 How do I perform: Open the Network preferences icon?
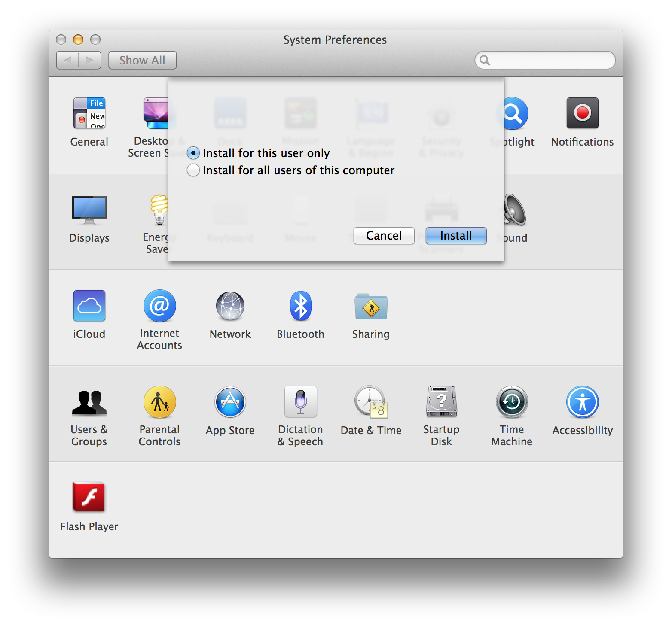pyautogui.click(x=230, y=306)
